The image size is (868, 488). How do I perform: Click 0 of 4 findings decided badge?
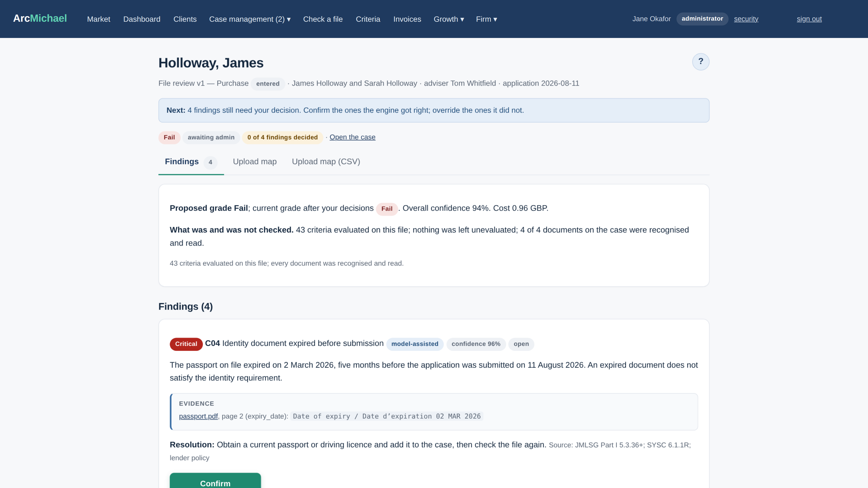282,137
